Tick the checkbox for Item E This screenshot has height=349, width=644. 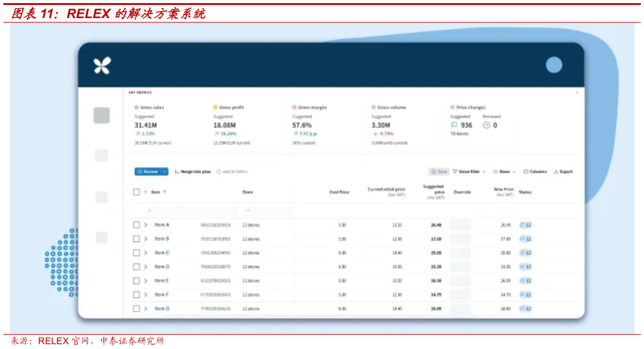pyautogui.click(x=136, y=281)
